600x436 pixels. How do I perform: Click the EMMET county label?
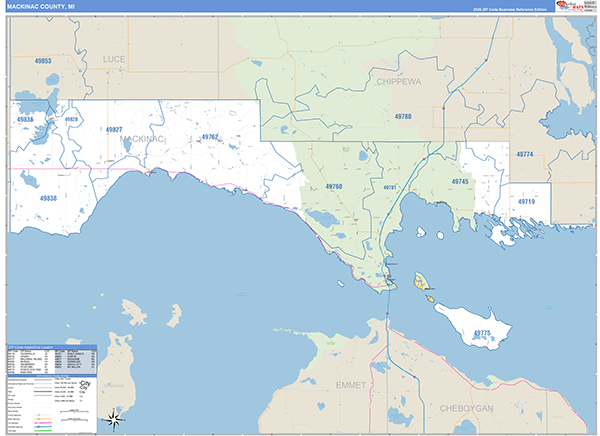pos(351,385)
